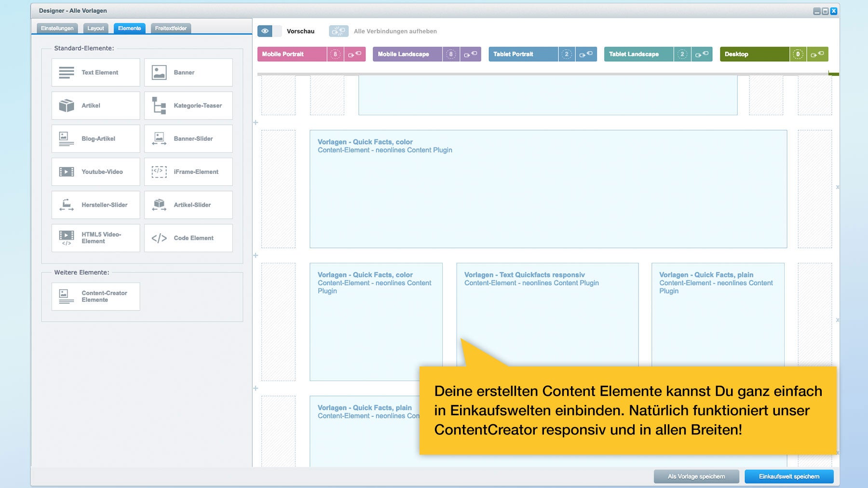Click the Standard-Elemente heading
Screen dimensions: 868x488
coord(84,48)
